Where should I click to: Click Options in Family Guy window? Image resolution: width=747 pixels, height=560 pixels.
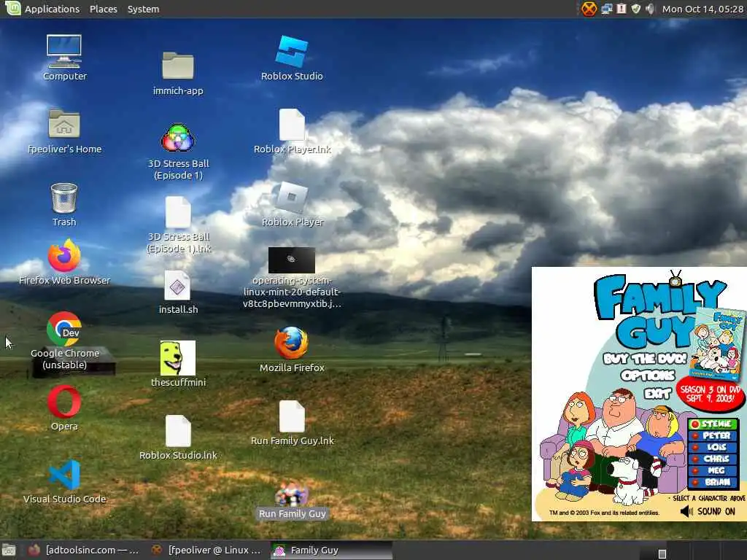point(649,376)
